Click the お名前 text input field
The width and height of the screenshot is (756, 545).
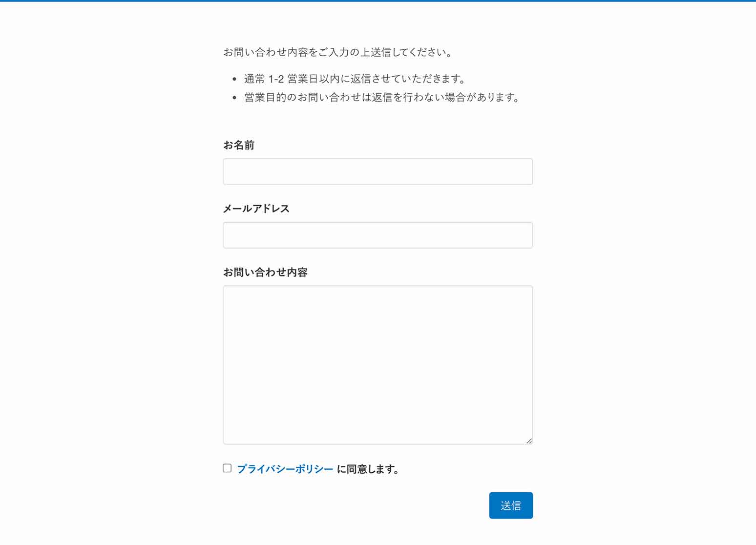click(378, 171)
